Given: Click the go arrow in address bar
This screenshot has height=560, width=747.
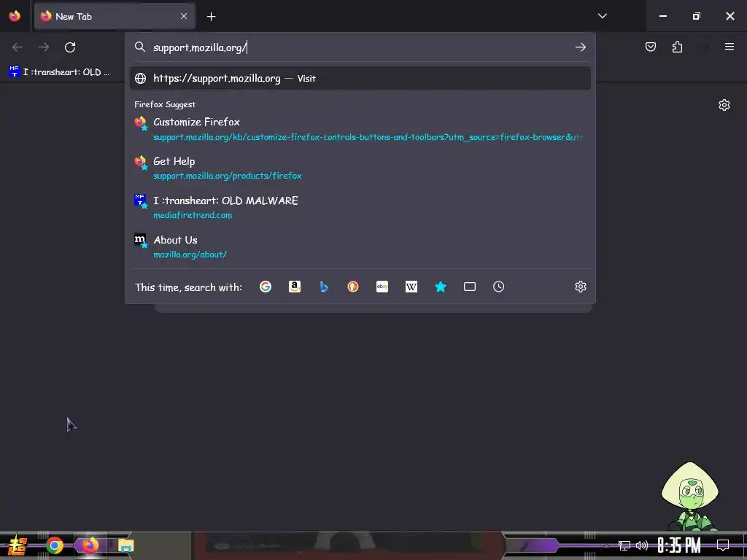Looking at the screenshot, I should [580, 47].
